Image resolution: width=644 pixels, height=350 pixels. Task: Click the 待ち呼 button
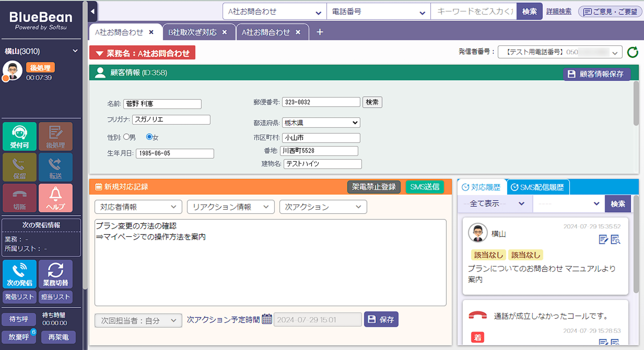[18, 319]
